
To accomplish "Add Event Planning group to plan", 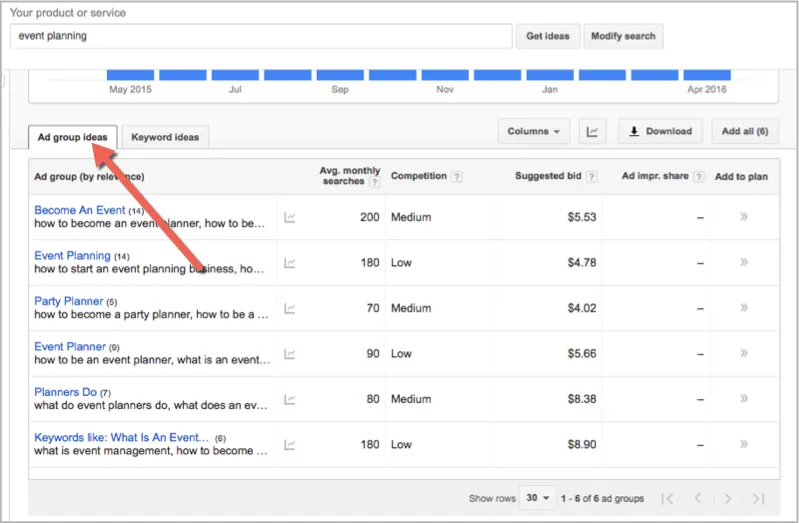I will [x=744, y=262].
